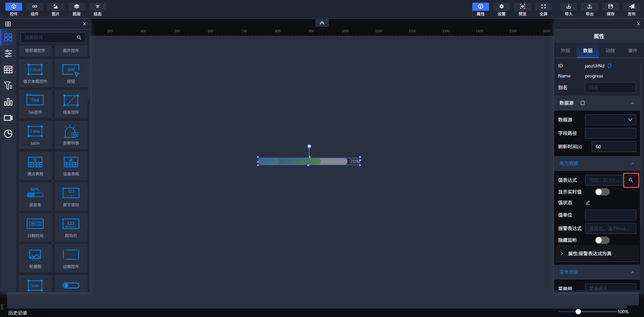
Task: Open the chart category in left sidebar
Action: click(8, 102)
